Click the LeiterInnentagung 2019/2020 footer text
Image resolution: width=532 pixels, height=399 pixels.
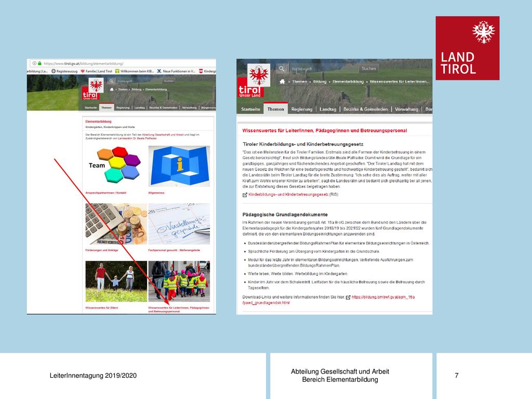94,376
